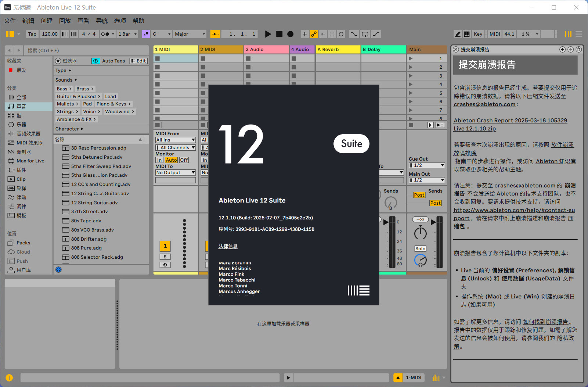Open the MIDI From All Ins dropdown
588x387 pixels.
pyautogui.click(x=176, y=140)
